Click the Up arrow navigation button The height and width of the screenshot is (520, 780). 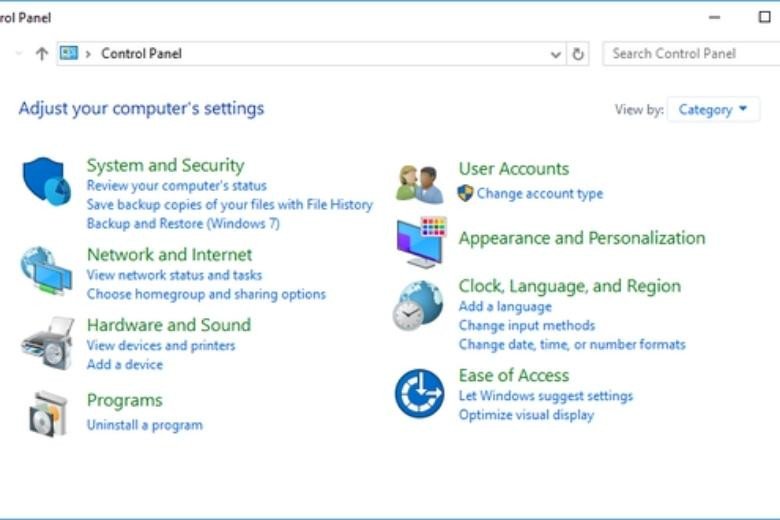[42, 53]
